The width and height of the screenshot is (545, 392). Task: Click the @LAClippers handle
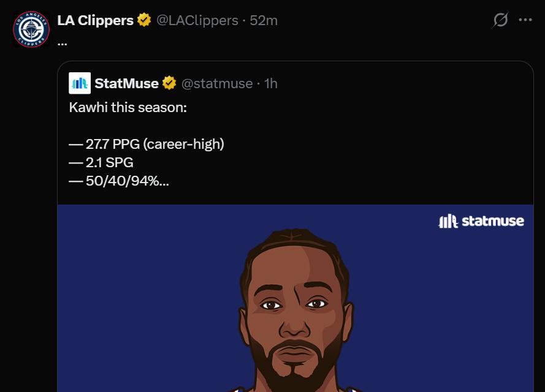pos(197,20)
